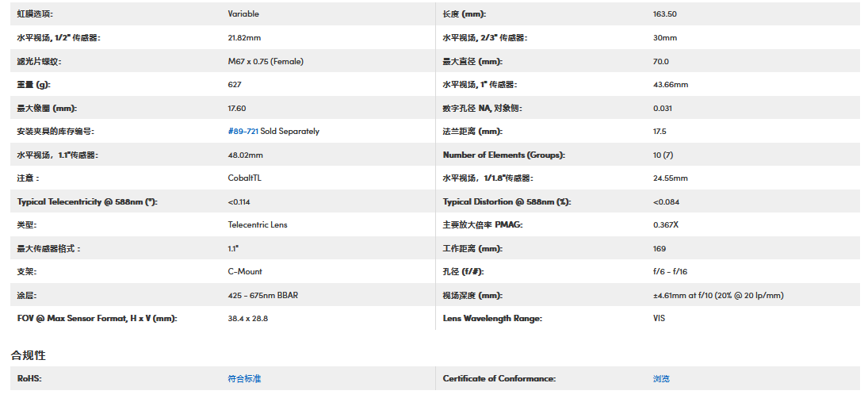868x406 pixels.
Task: Open the Certificate of Conformance 浏览 link
Action: pos(661,379)
